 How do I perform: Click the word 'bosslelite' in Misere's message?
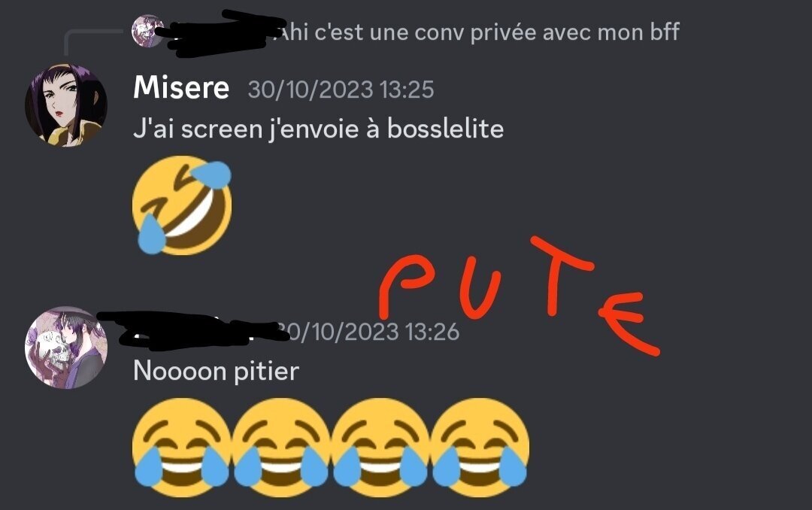coord(445,129)
